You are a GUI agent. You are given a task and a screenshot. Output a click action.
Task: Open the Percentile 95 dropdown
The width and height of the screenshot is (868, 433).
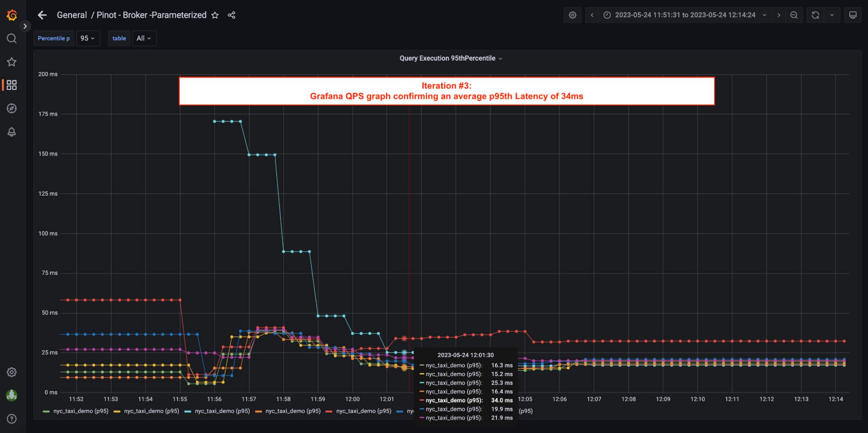(x=88, y=38)
